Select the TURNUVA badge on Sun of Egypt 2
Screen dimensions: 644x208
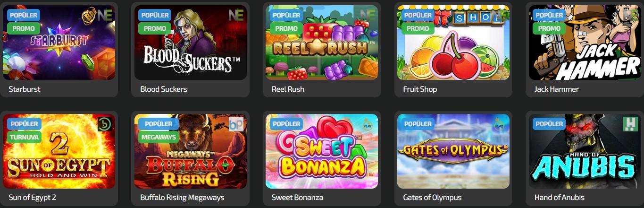click(24, 137)
